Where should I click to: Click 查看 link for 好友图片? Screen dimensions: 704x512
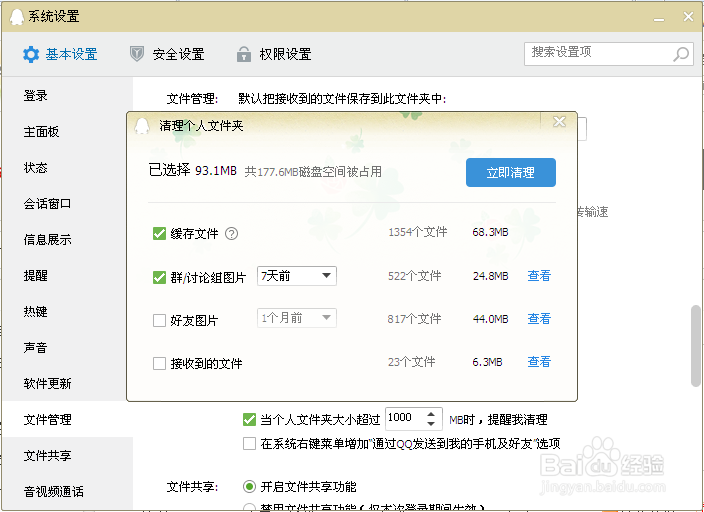(x=539, y=318)
